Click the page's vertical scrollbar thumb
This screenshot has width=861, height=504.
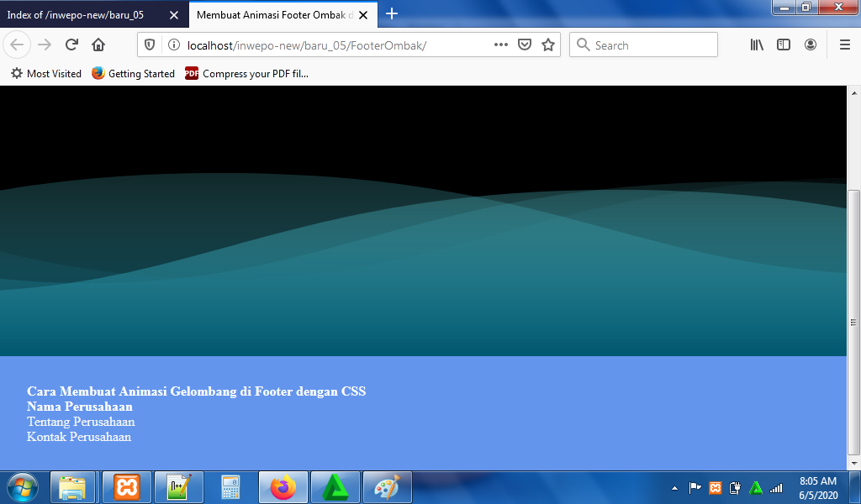point(854,323)
